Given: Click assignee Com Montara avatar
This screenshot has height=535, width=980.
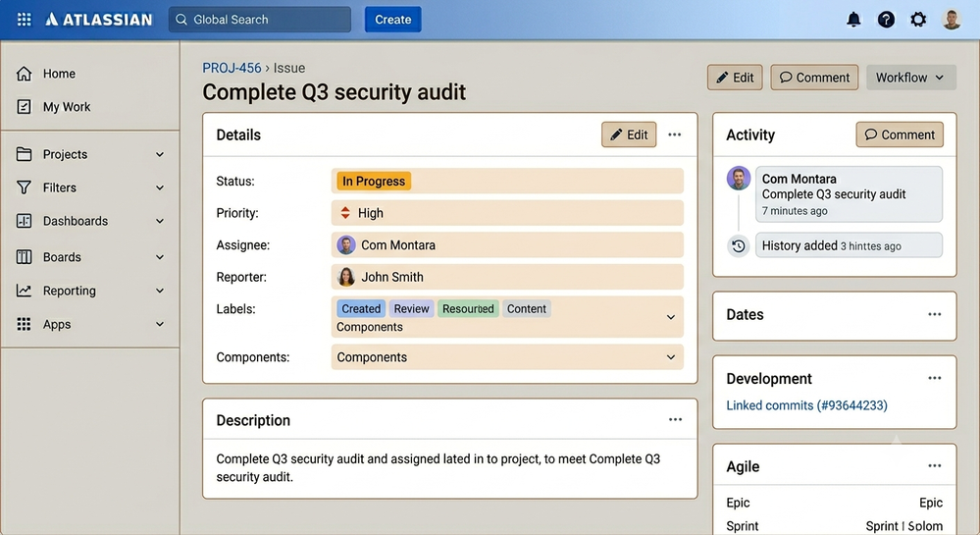Looking at the screenshot, I should pyautogui.click(x=346, y=245).
